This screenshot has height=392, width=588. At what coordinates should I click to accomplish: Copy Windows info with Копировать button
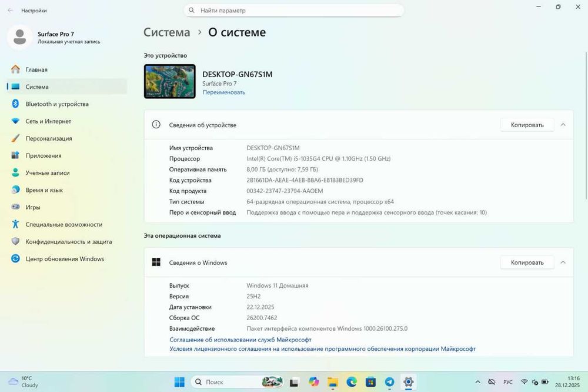[x=527, y=262]
